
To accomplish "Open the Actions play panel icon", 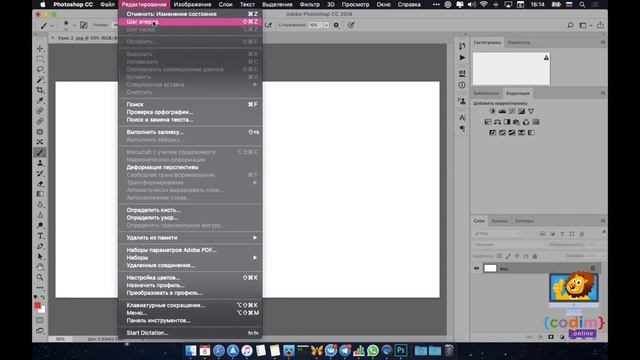I will tap(462, 58).
